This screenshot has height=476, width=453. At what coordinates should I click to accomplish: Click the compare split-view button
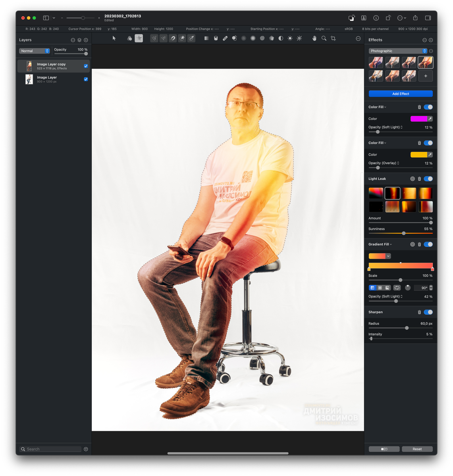click(x=384, y=449)
